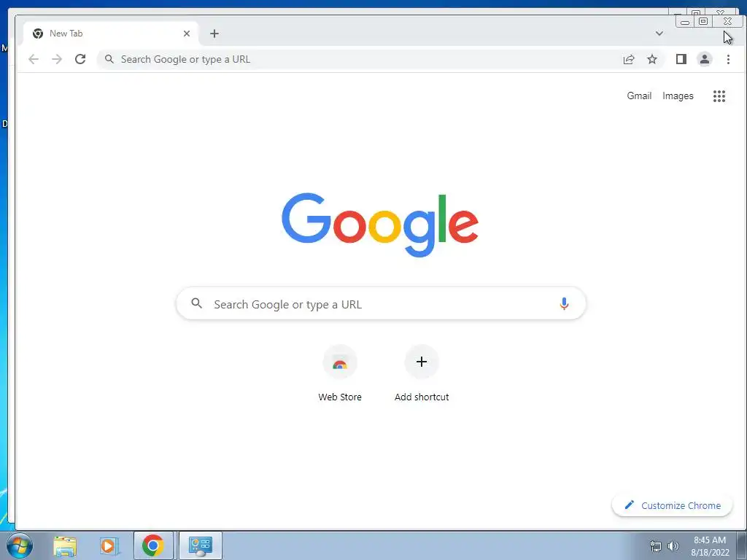The image size is (747, 560).
Task: Open Chrome three-dot menu
Action: 728,59
